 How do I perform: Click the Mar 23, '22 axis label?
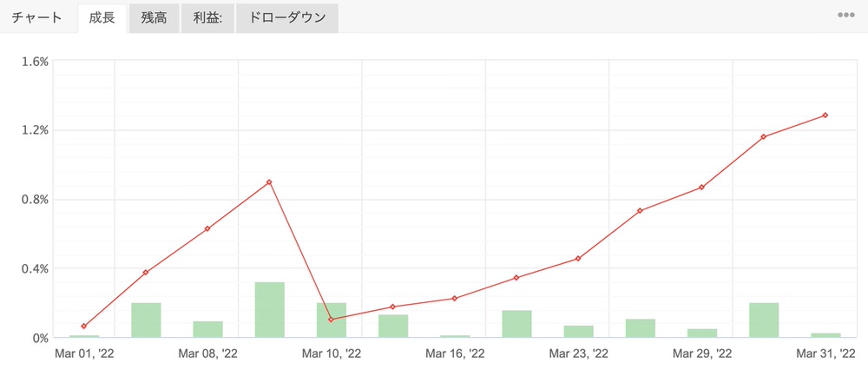[x=578, y=353]
